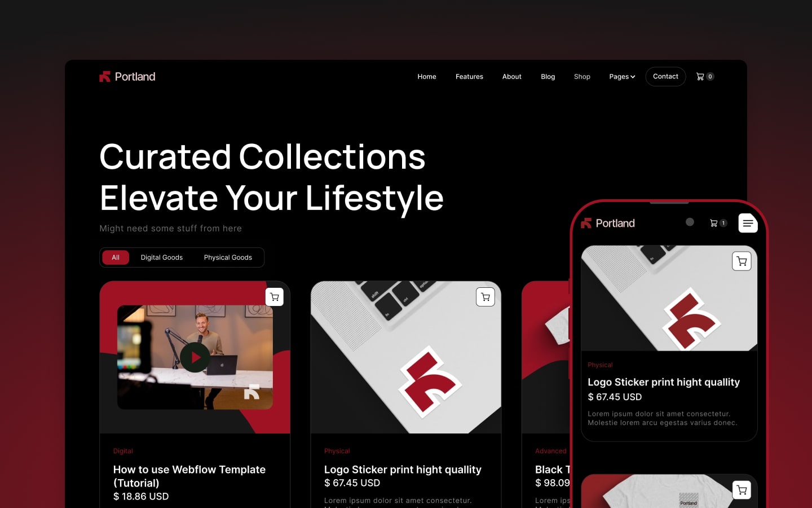Image resolution: width=812 pixels, height=508 pixels.
Task: Click the mobile '$ 67.45 USD' price
Action: (615, 397)
